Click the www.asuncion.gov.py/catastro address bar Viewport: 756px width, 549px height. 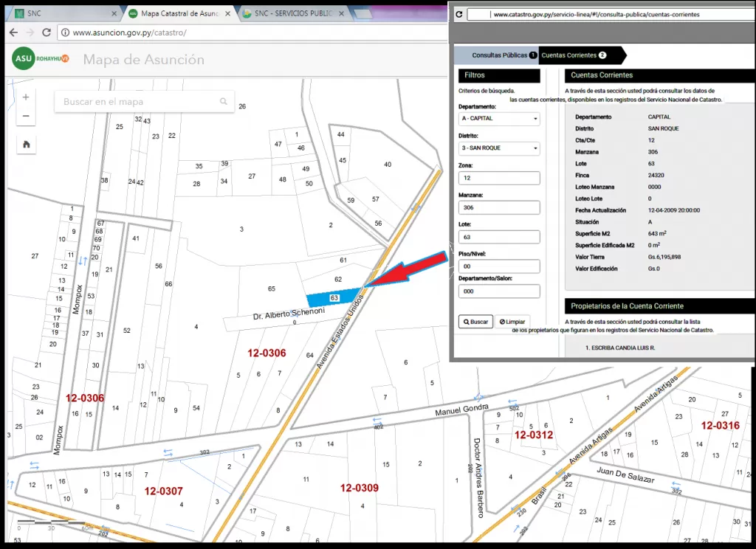pyautogui.click(x=251, y=32)
